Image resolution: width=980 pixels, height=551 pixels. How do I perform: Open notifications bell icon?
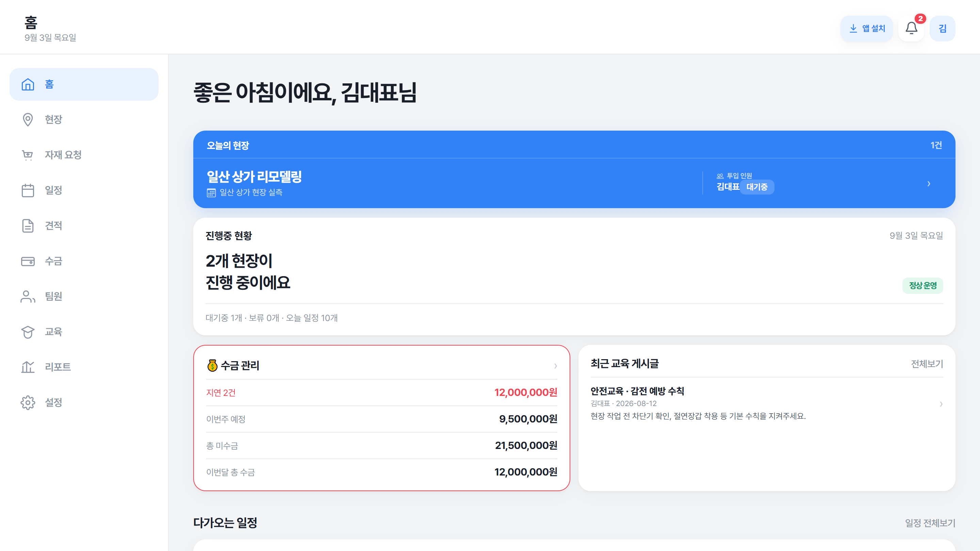911,28
